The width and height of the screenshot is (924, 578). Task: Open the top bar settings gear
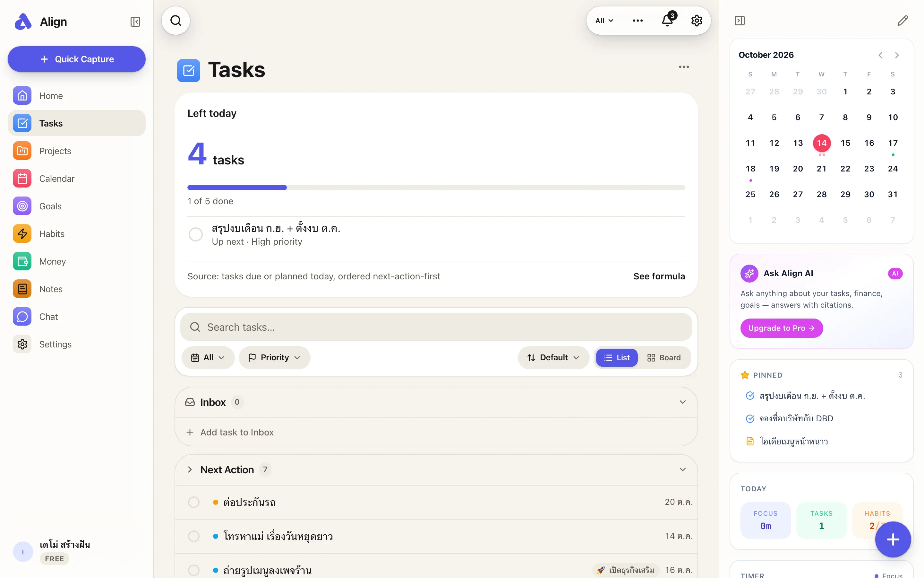(x=697, y=21)
